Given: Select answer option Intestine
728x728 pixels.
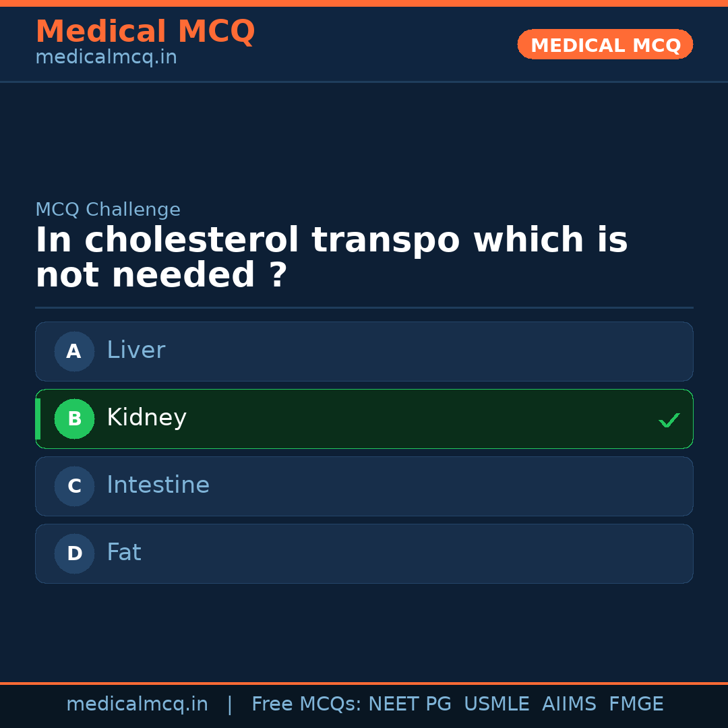Looking at the screenshot, I should (364, 486).
